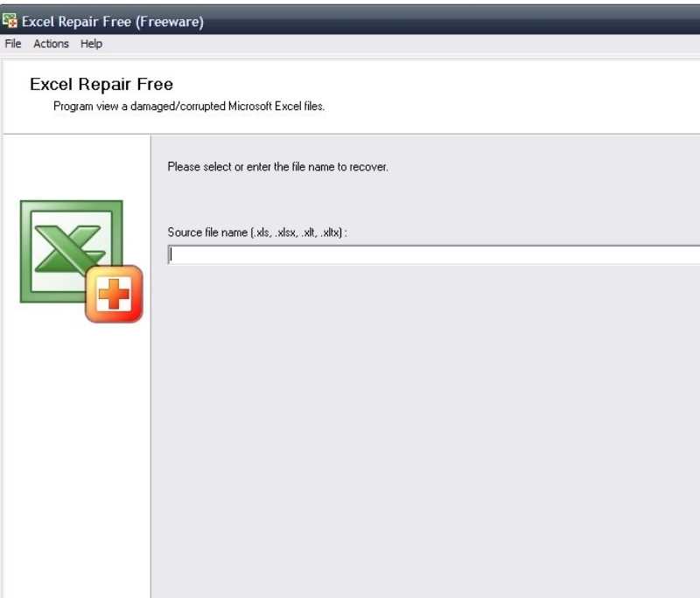Click the 'Please select or enter the file name' instruction
Image resolution: width=700 pixels, height=598 pixels.
click(x=277, y=167)
